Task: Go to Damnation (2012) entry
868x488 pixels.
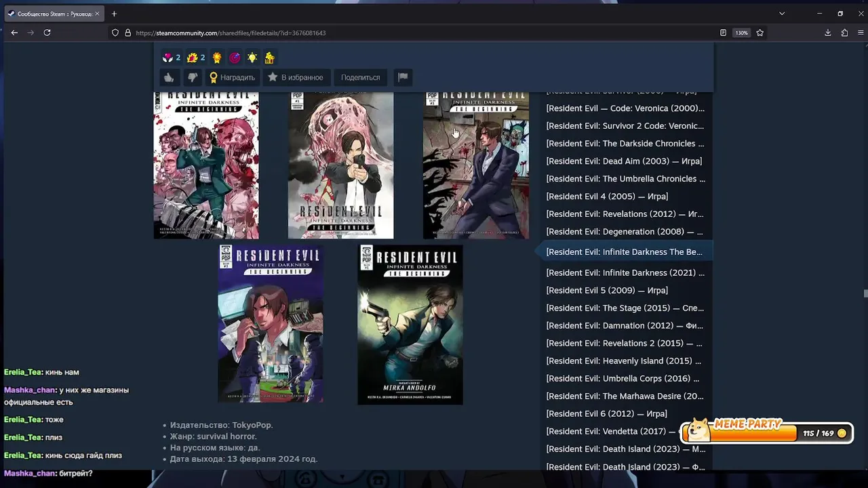Action: pyautogui.click(x=625, y=325)
